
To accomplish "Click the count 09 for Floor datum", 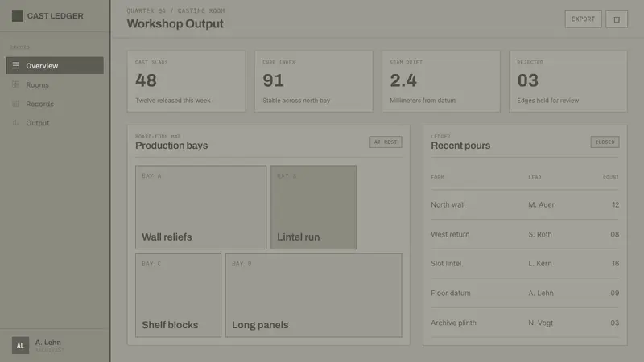I will (x=614, y=293).
